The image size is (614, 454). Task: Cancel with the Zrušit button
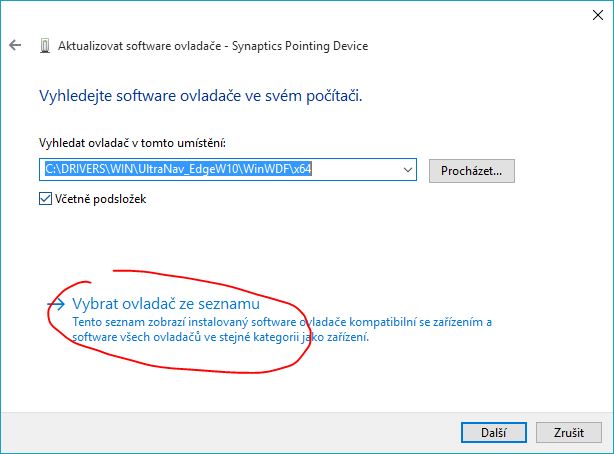pyautogui.click(x=567, y=431)
